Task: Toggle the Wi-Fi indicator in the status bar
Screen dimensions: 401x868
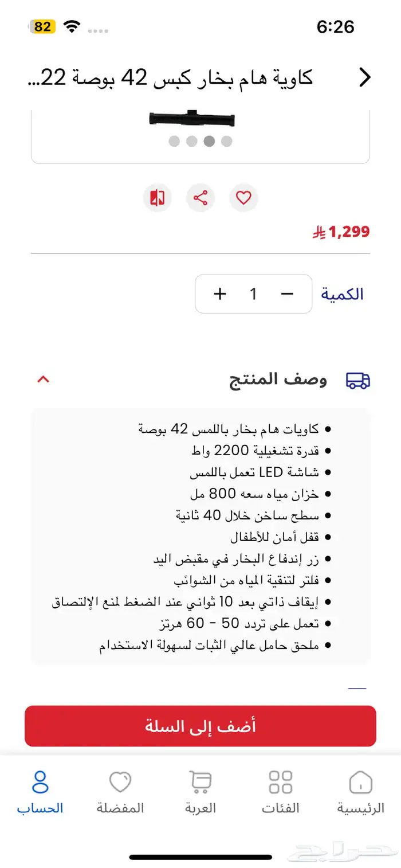Action: point(71,25)
